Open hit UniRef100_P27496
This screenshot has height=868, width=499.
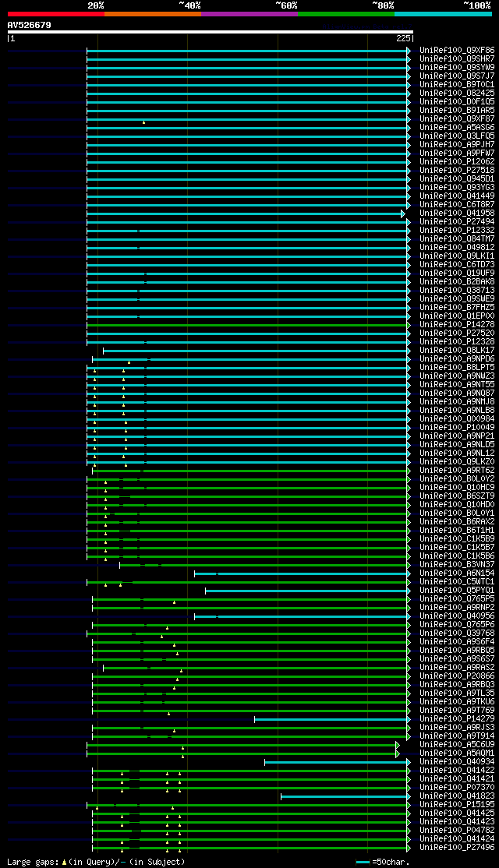457,848
